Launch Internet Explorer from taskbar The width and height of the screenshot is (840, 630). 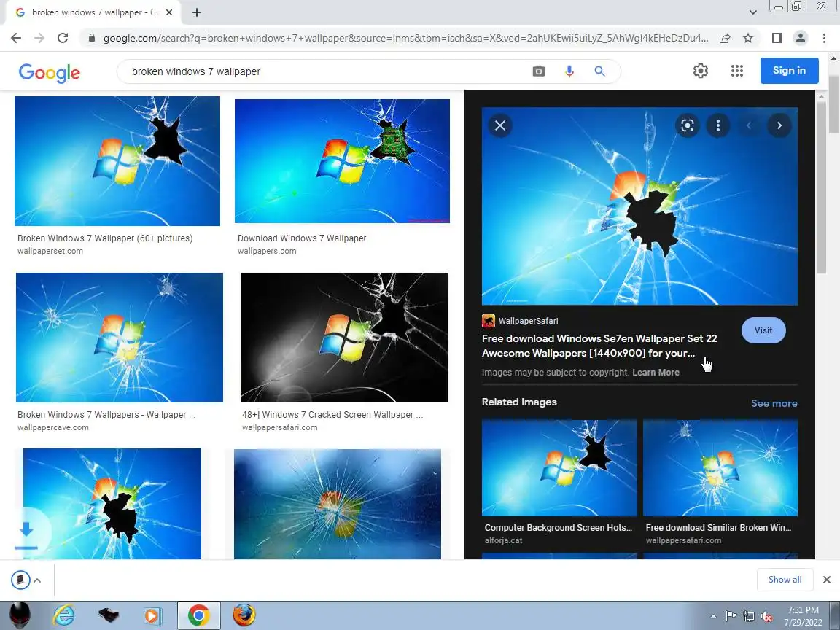point(63,615)
